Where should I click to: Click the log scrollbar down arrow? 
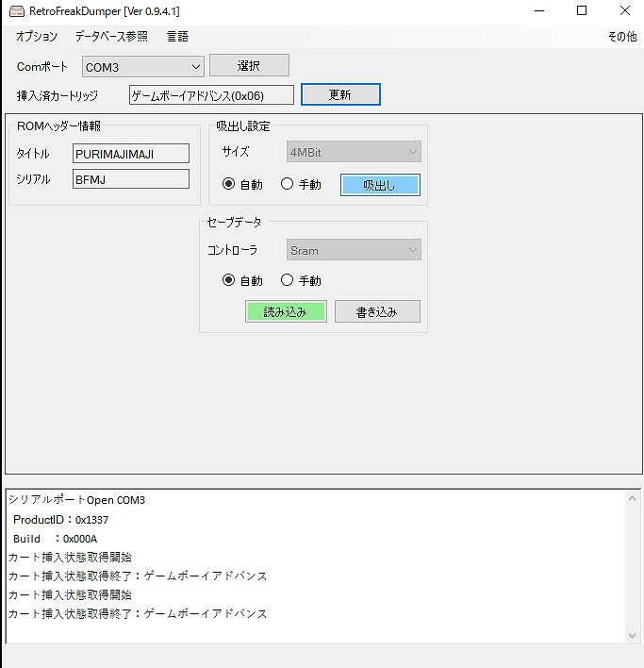(x=632, y=636)
